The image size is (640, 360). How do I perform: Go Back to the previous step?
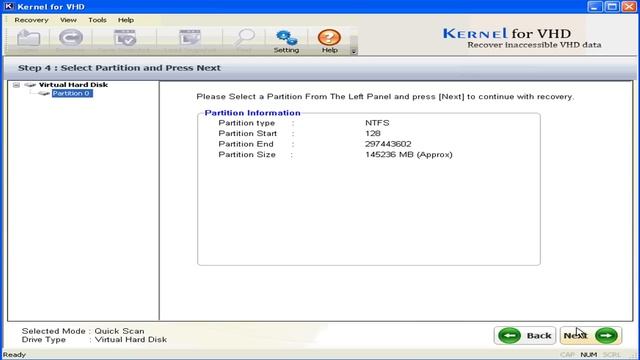point(524,336)
